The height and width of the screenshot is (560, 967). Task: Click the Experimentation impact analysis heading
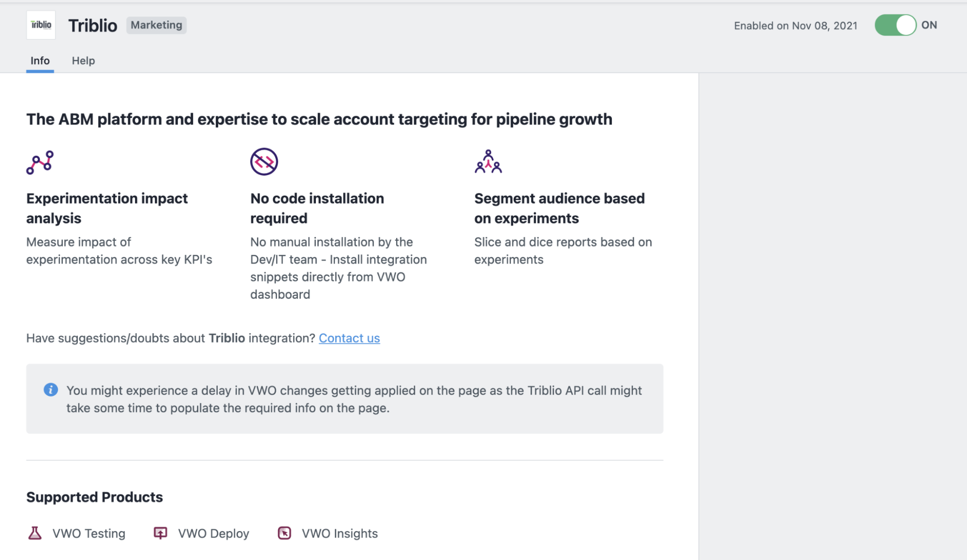point(107,208)
